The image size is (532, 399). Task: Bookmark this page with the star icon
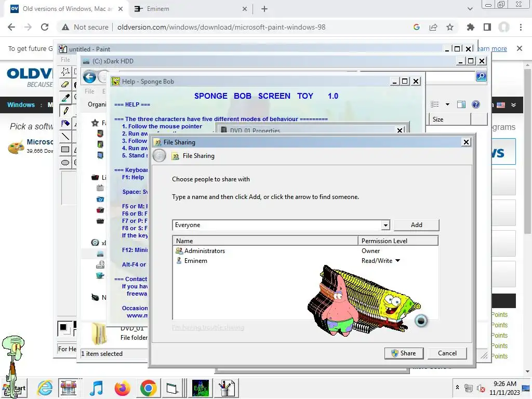[450, 27]
